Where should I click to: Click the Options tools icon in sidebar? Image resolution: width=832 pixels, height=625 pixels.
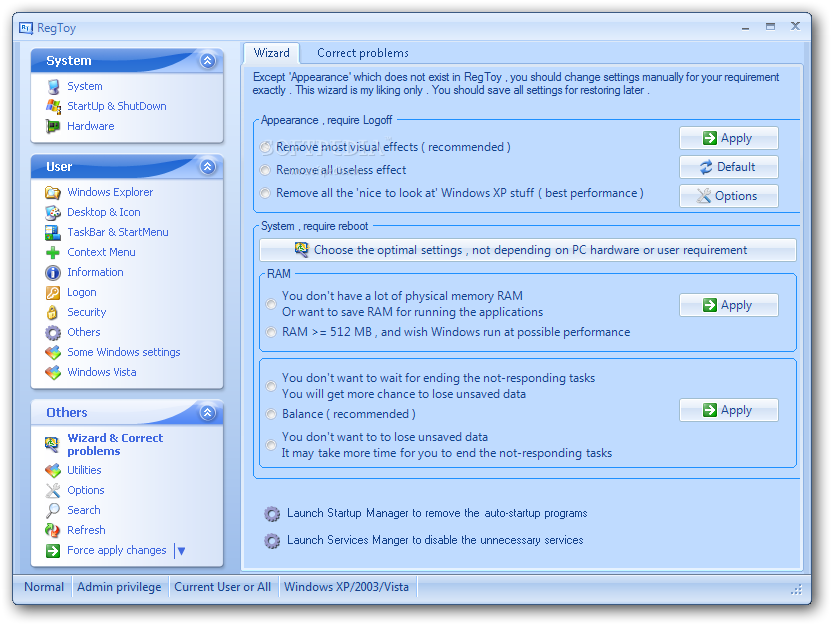pos(53,490)
